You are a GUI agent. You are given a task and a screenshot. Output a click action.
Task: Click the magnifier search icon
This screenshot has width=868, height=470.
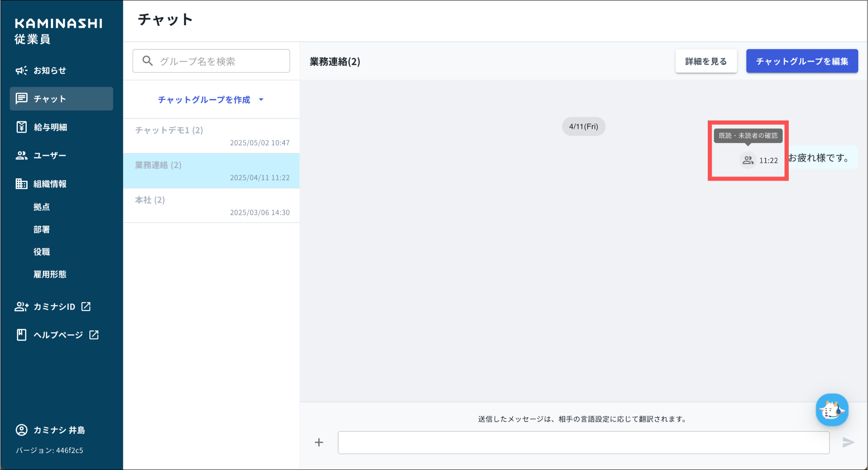[147, 61]
